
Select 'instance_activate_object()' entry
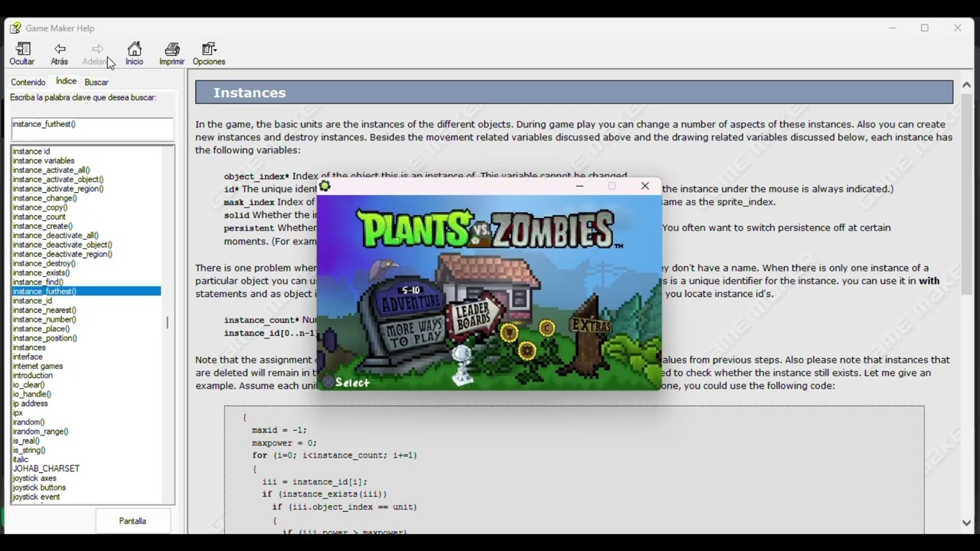tap(58, 179)
